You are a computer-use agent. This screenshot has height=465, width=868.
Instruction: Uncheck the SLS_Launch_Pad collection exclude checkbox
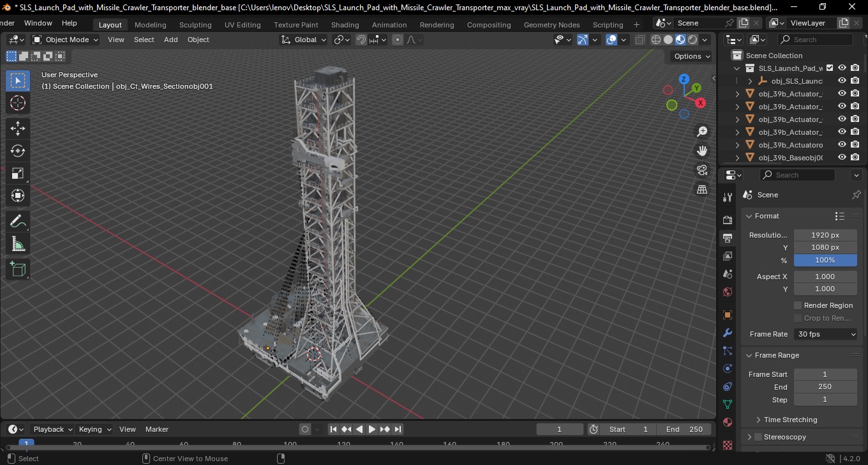coord(830,68)
